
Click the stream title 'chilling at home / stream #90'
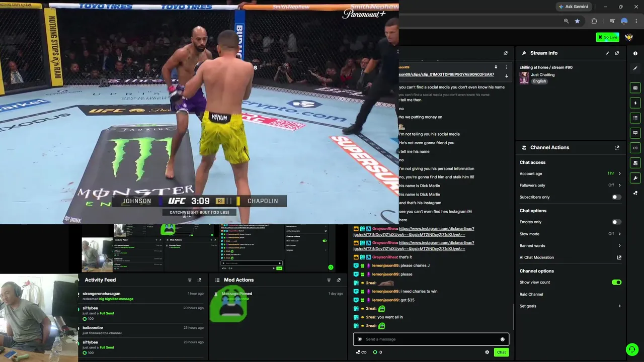click(546, 67)
